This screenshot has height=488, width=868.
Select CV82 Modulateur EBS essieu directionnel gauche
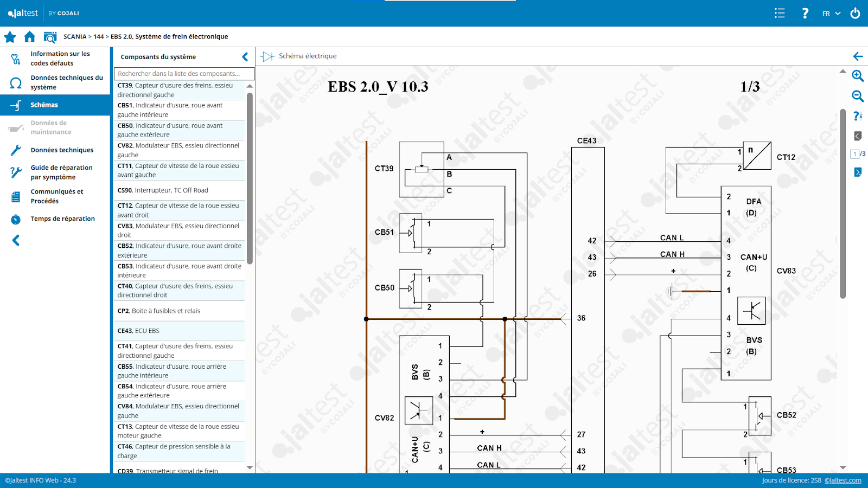click(x=180, y=150)
